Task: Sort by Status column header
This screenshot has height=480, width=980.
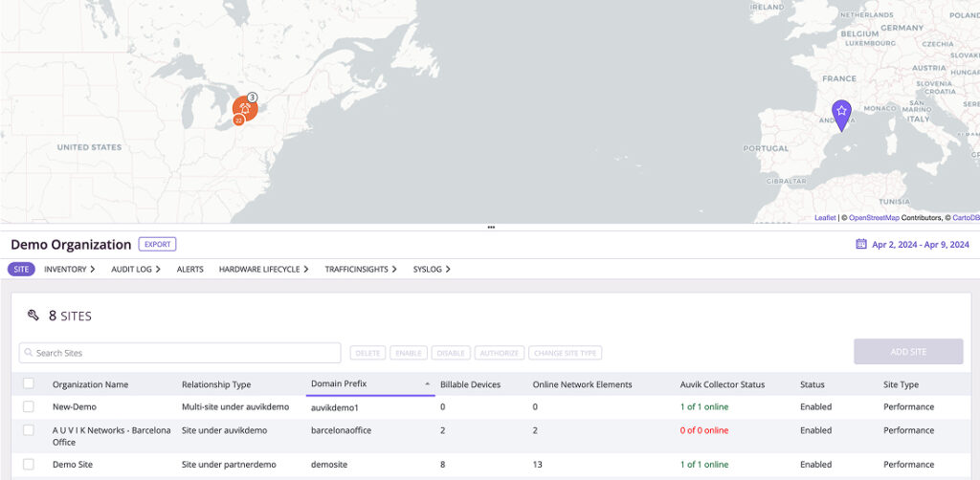Action: (812, 384)
